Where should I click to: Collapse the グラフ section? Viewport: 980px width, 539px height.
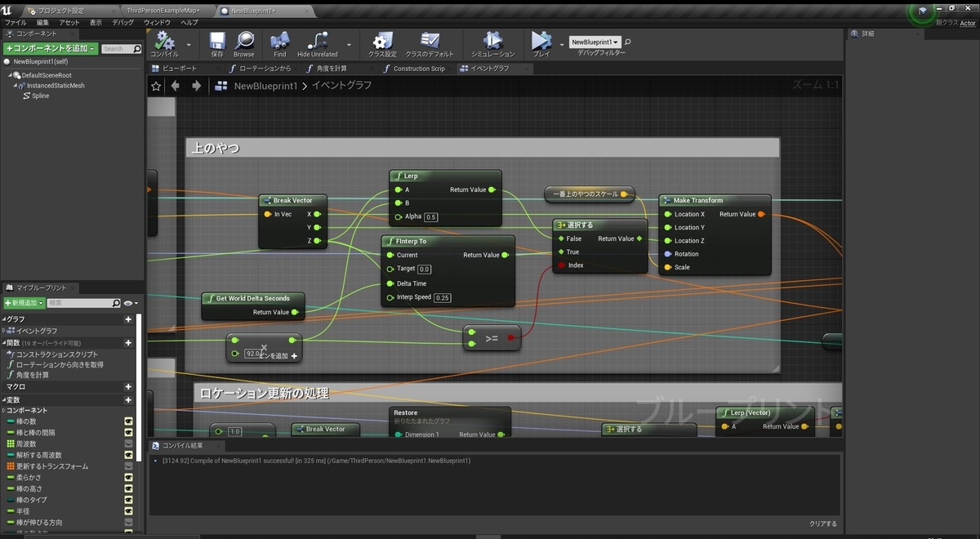[x=3, y=319]
